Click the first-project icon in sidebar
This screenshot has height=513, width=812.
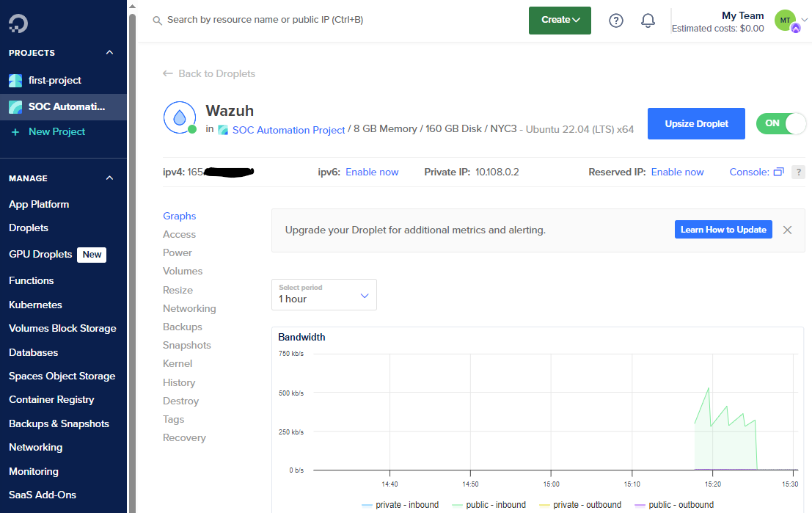click(x=16, y=81)
